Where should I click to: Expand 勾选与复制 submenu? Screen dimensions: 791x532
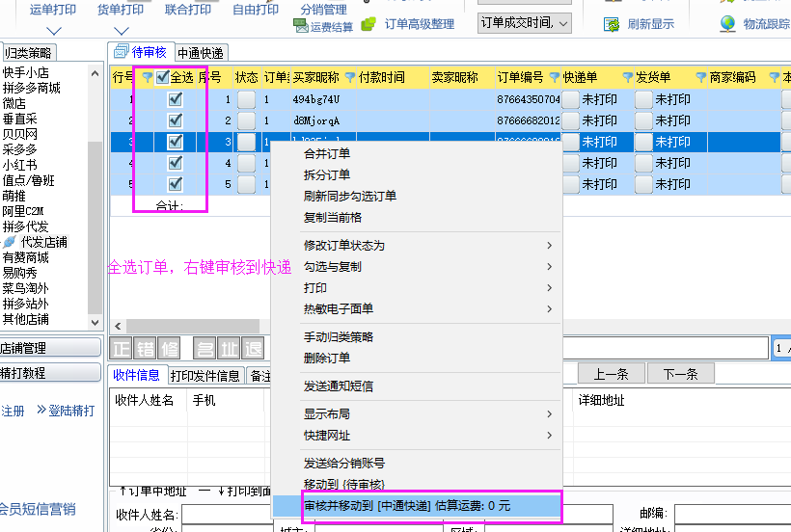550,267
